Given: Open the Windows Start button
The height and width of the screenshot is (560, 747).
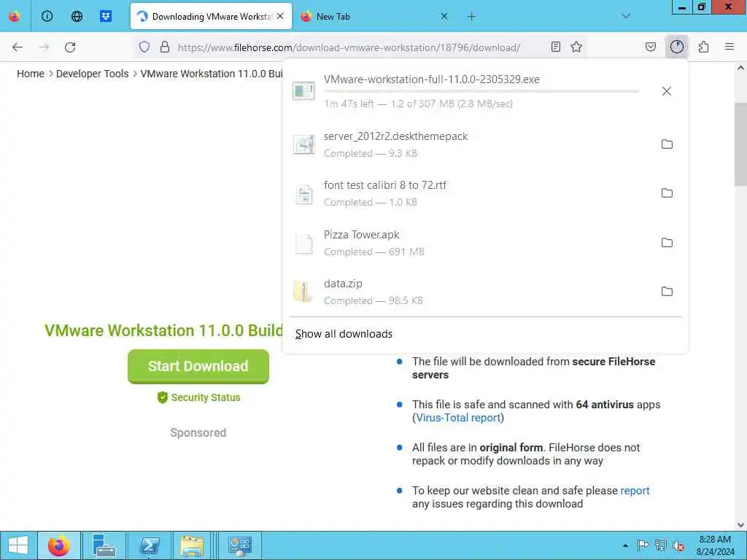Looking at the screenshot, I should click(18, 545).
